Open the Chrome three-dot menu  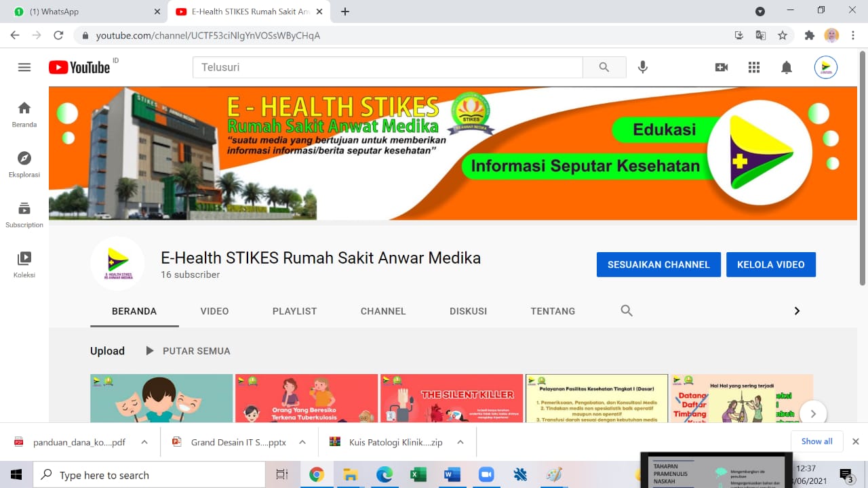point(853,35)
